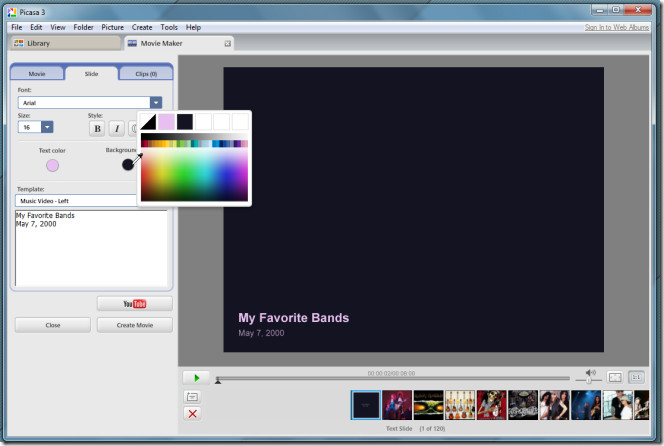
Task: Click the slide text box
Action: pos(91,248)
